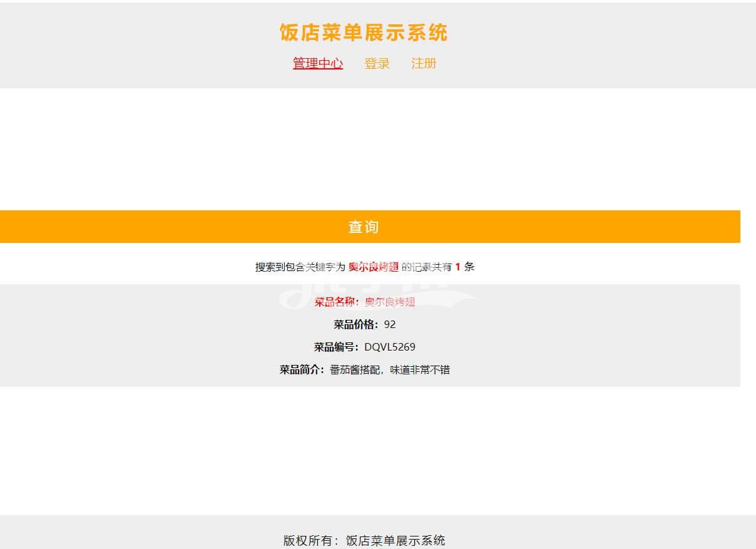Select the dish code DQVL5269
The width and height of the screenshot is (756, 549).
pyautogui.click(x=390, y=347)
